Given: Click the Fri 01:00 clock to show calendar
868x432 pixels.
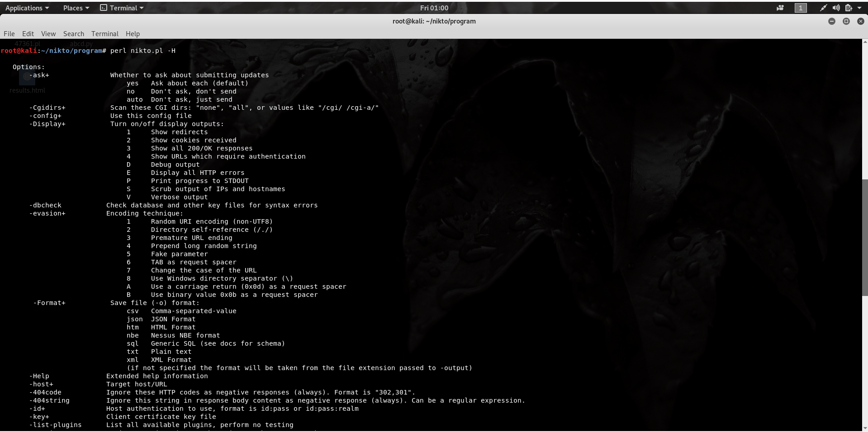Looking at the screenshot, I should [434, 8].
